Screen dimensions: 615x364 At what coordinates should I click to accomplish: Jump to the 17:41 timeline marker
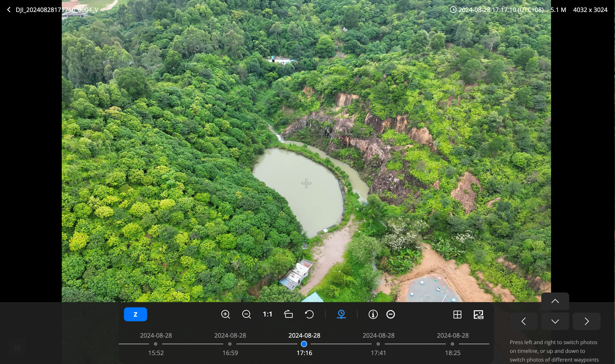[378, 344]
